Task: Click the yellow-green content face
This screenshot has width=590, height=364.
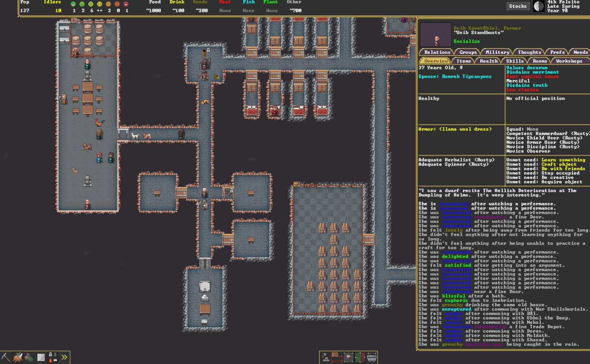Action: click(x=91, y=4)
